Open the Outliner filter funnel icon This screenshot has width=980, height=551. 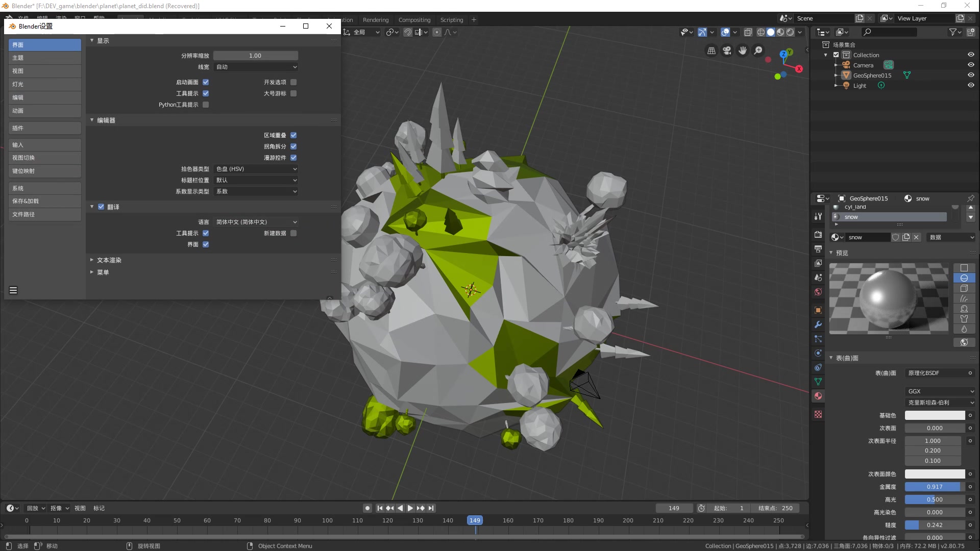pos(953,32)
